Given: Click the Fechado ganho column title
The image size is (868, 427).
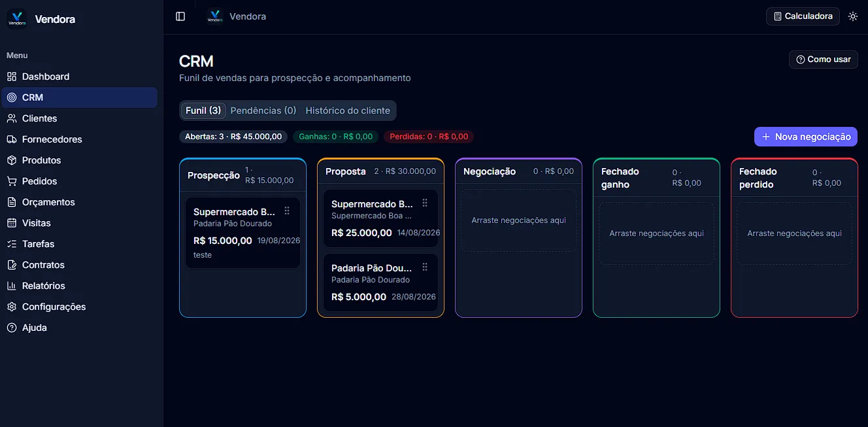Looking at the screenshot, I should click(620, 178).
